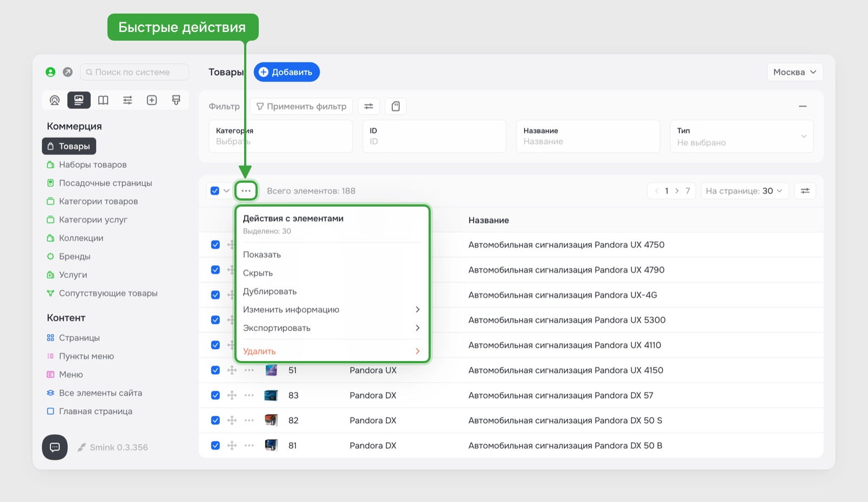Viewport: 868px width, 502px height.
Task: Open table column settings icon
Action: 805,191
